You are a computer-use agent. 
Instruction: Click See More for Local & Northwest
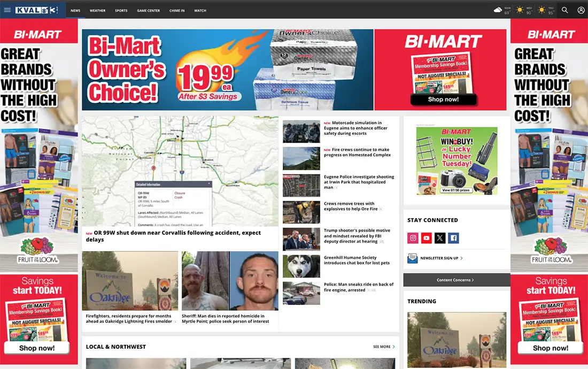click(384, 347)
